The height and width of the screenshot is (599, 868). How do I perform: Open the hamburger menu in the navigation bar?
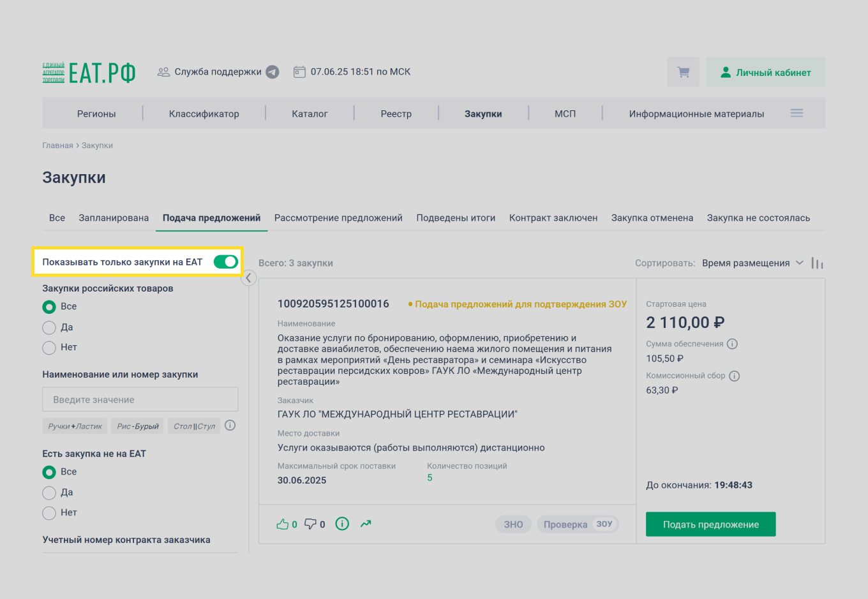pos(797,112)
